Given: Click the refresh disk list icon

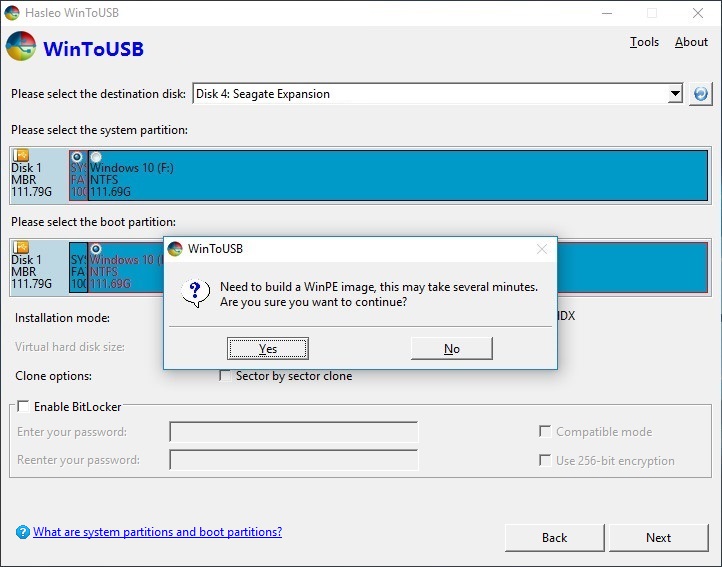Looking at the screenshot, I should (700, 94).
